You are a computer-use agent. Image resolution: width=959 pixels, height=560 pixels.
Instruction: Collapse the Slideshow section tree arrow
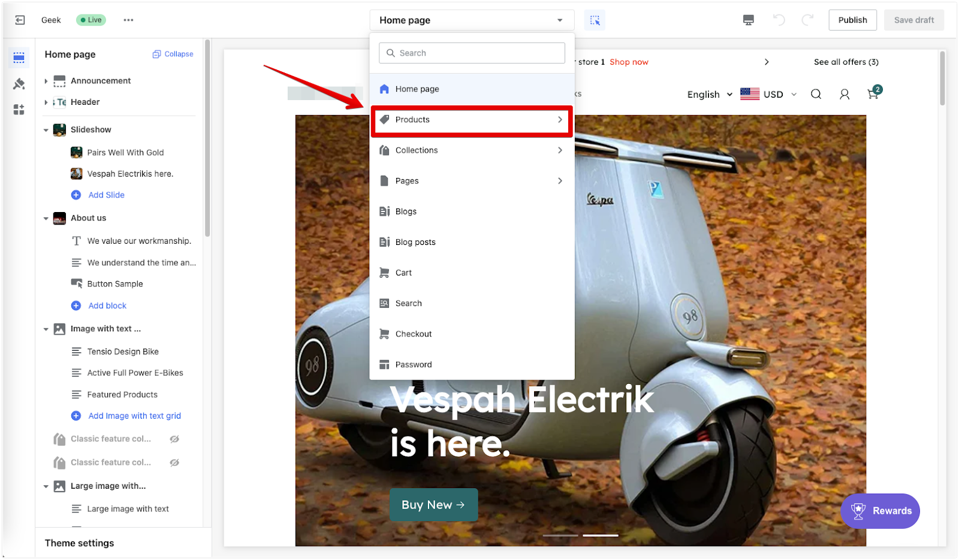coord(46,130)
